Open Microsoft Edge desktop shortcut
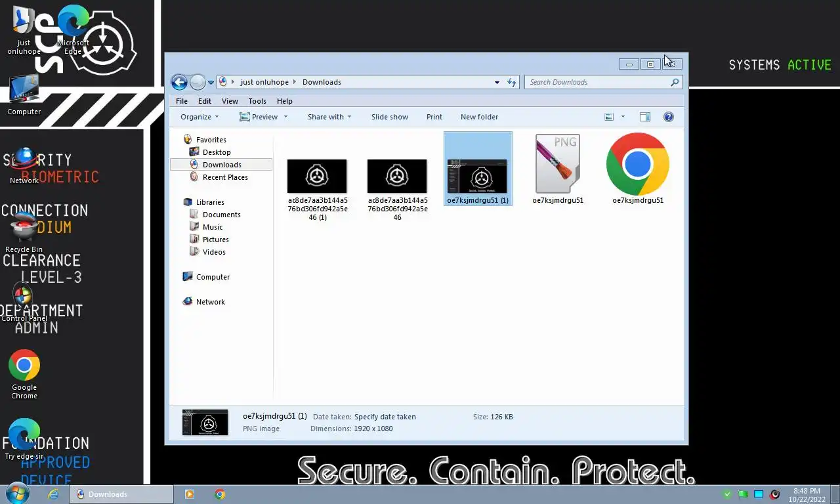840x504 pixels. point(73,31)
